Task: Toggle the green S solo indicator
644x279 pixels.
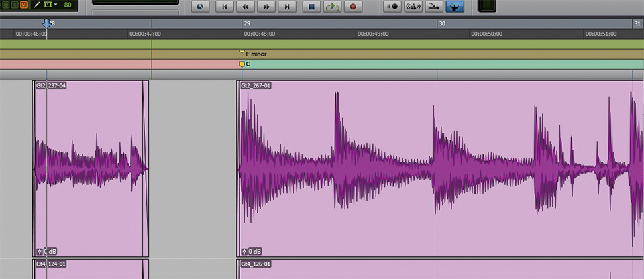Action: click(x=15, y=5)
